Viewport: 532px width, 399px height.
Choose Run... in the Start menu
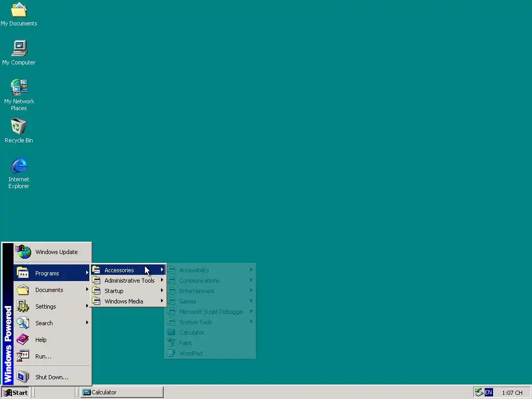coord(52,356)
